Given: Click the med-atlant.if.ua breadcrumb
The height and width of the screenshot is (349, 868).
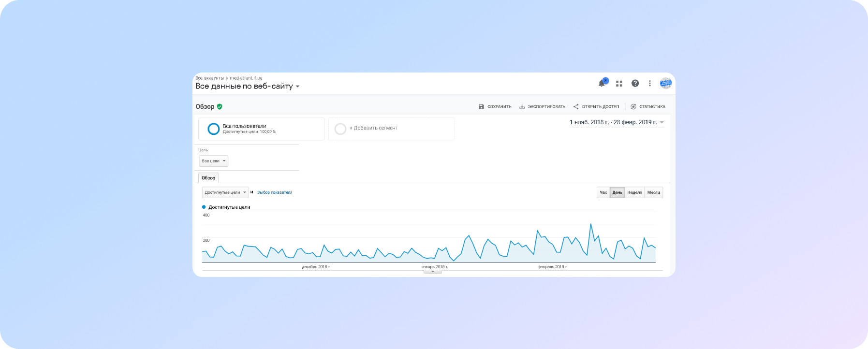Looking at the screenshot, I should tap(246, 78).
